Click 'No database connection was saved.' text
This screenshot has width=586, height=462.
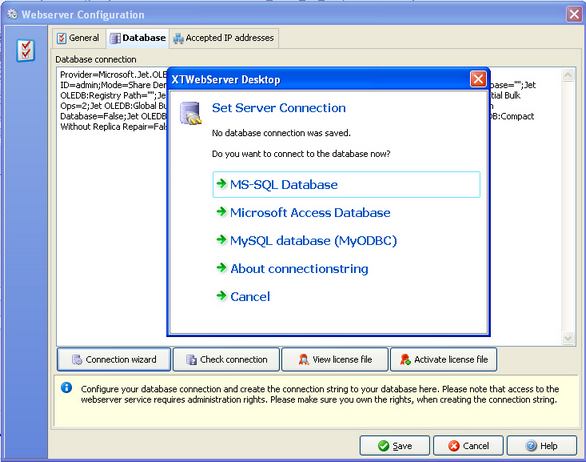pyautogui.click(x=281, y=133)
